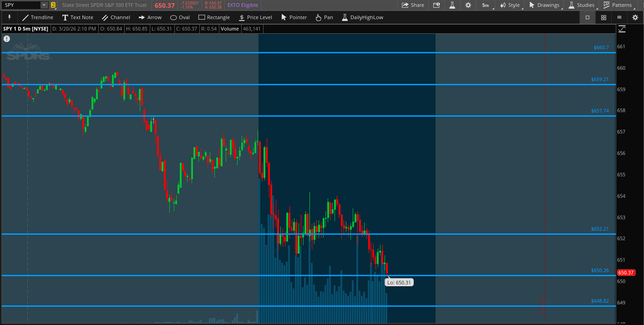Open the chart settings gear

[x=469, y=5]
